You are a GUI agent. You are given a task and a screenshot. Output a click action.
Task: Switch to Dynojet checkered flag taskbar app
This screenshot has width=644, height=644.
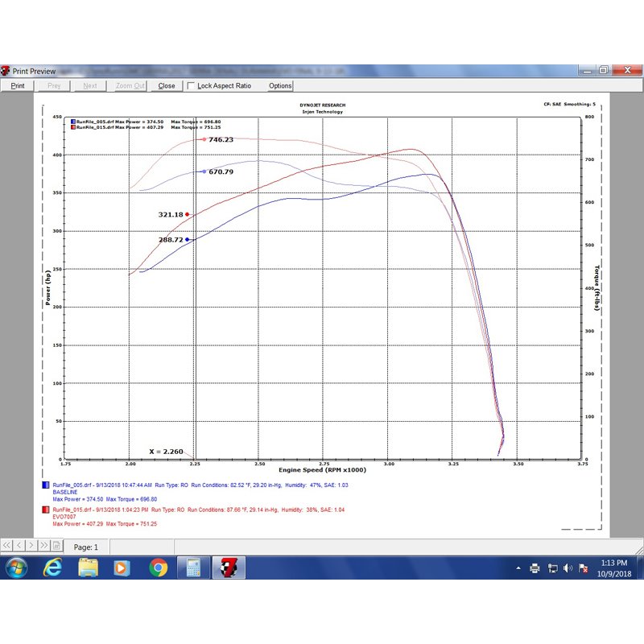229,568
